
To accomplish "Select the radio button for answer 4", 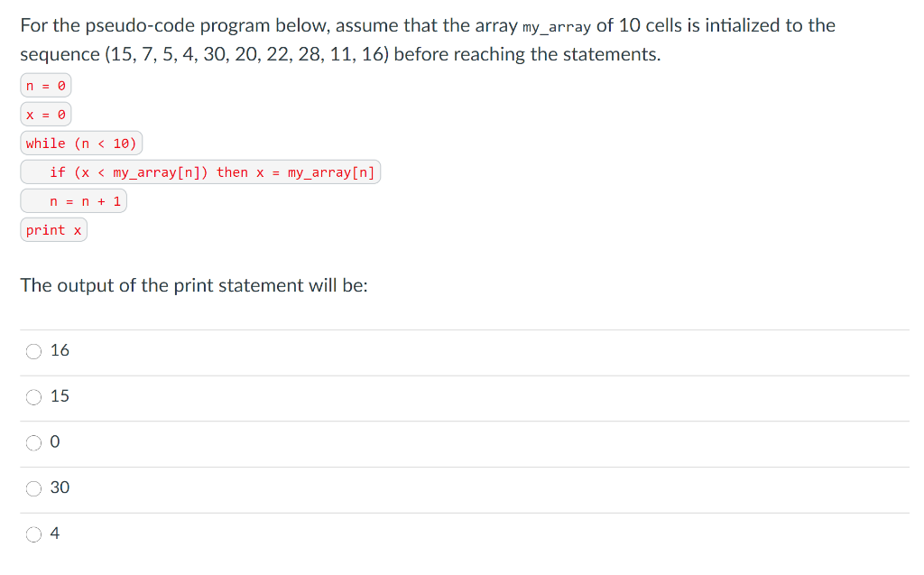I will pos(33,534).
